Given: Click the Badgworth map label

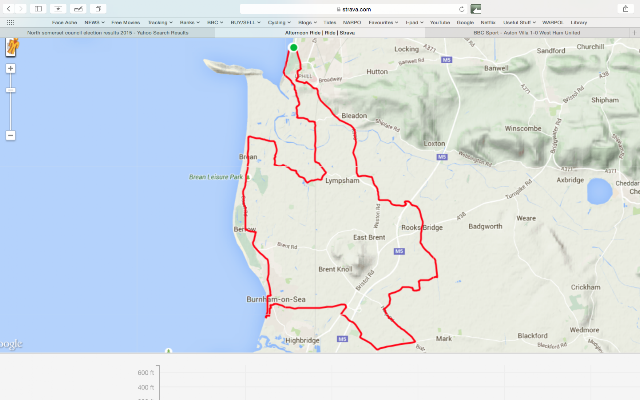Looking at the screenshot, I should tap(485, 226).
